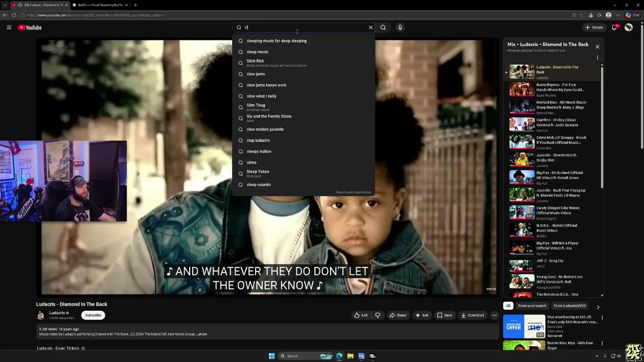Screen dimensions: 644x362
Task: Choose the 'sleepy hollow' suggestion
Action: 303,151
